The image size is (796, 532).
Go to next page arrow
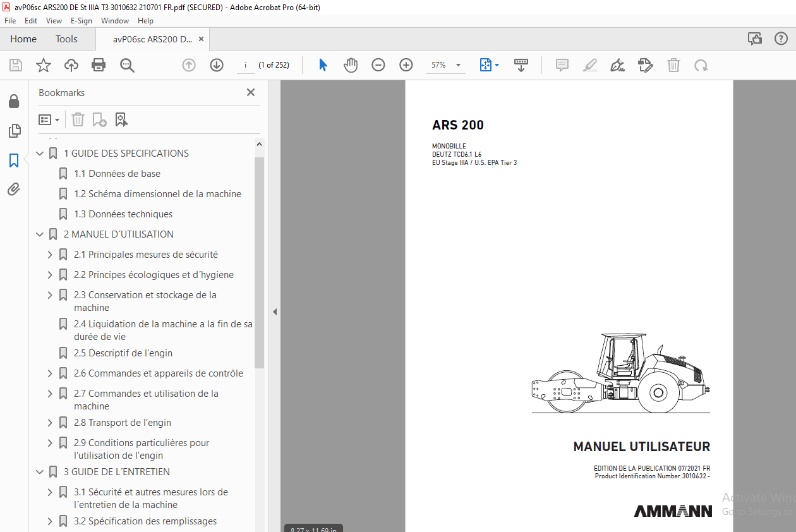(x=217, y=65)
